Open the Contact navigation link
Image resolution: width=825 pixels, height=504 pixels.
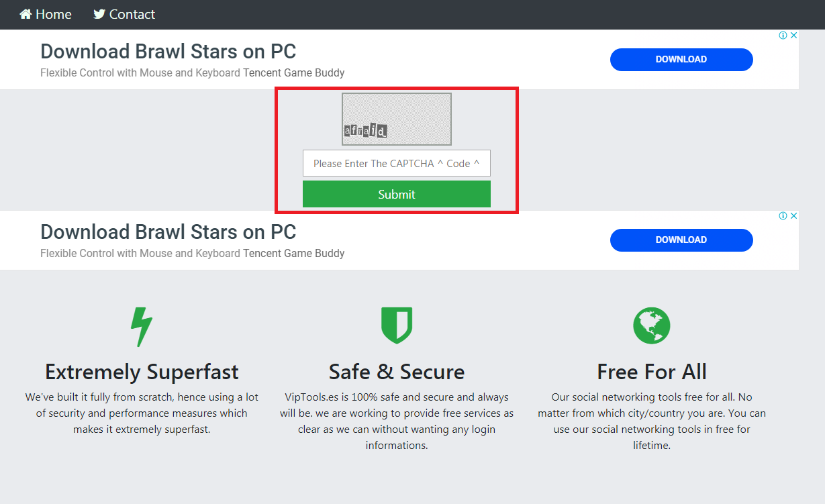click(132, 14)
